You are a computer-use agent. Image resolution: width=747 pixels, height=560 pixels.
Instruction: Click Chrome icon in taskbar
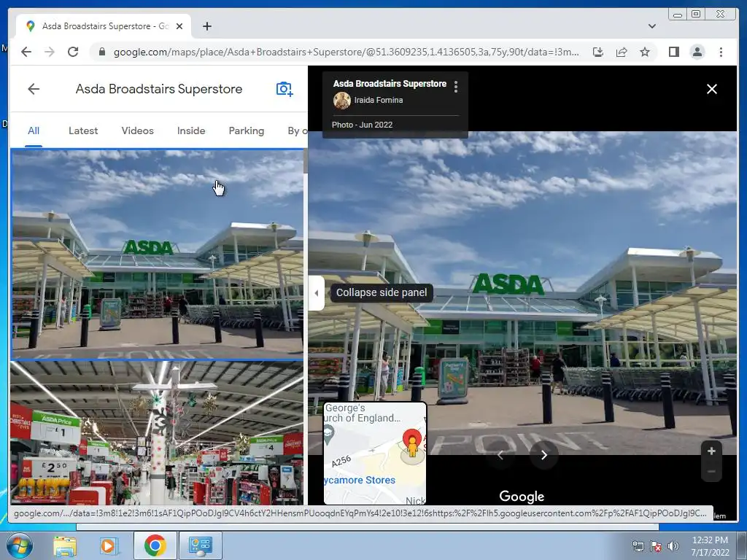pos(155,545)
